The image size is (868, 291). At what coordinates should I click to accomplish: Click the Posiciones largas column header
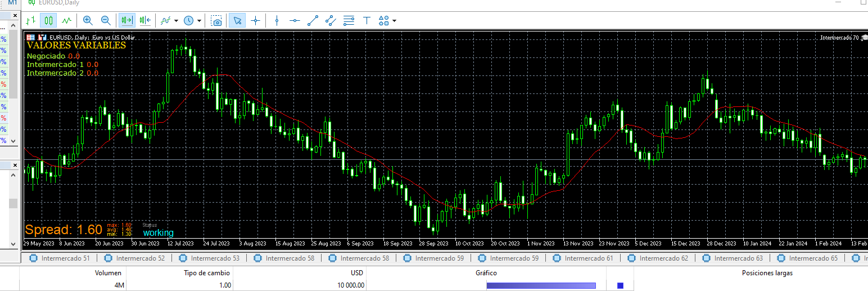point(767,273)
